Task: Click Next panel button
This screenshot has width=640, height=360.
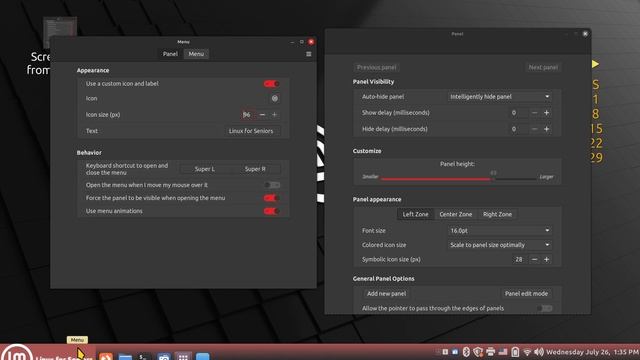Action: click(x=543, y=67)
